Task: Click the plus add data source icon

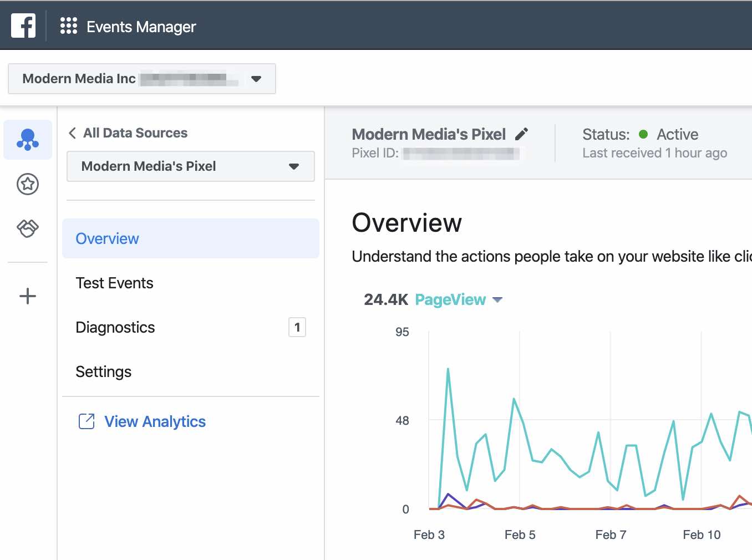Action: (x=28, y=296)
